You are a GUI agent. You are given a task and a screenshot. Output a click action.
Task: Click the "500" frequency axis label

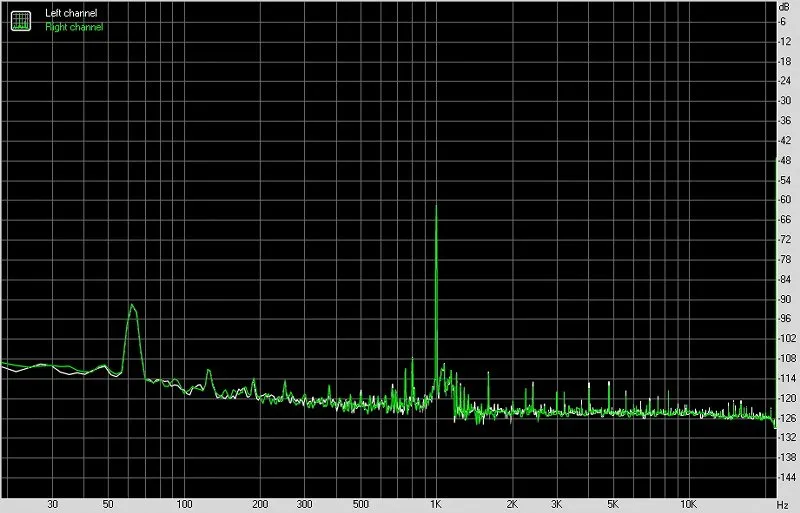tap(360, 504)
